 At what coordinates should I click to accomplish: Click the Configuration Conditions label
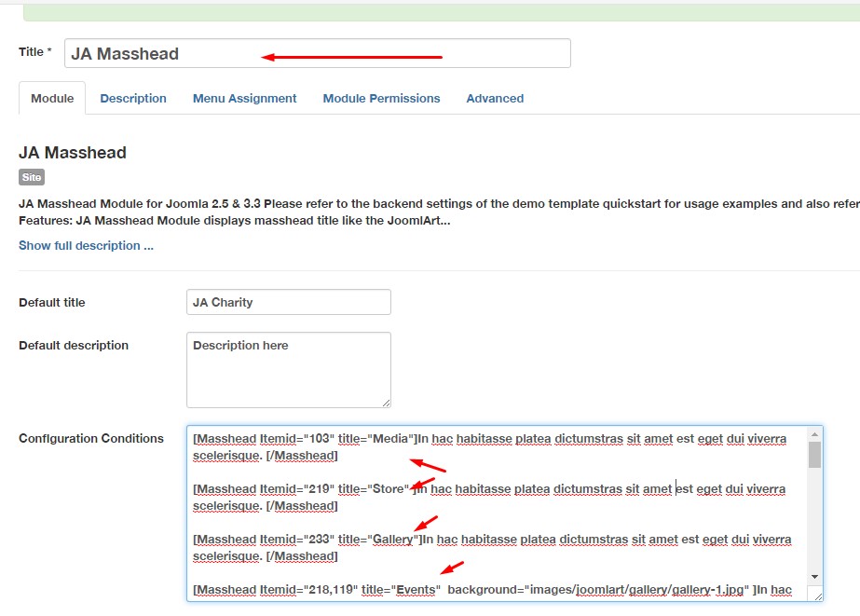[x=91, y=438]
